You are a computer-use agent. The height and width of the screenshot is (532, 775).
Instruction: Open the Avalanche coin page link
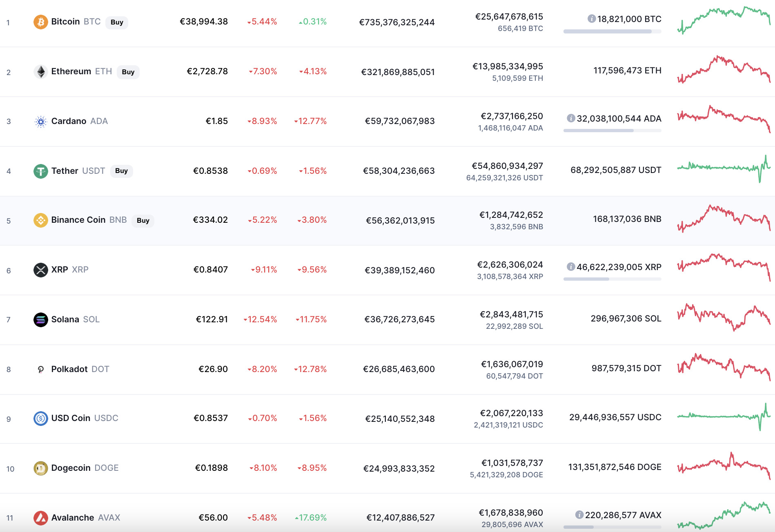click(86, 518)
